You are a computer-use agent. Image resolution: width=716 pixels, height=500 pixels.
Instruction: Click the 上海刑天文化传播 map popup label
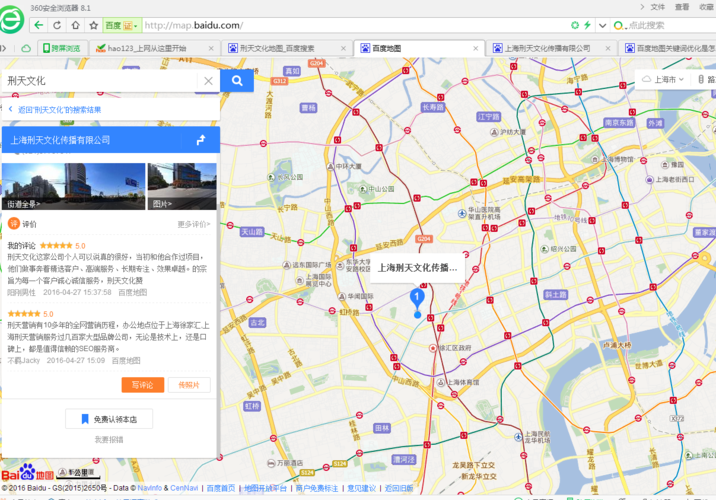417,268
